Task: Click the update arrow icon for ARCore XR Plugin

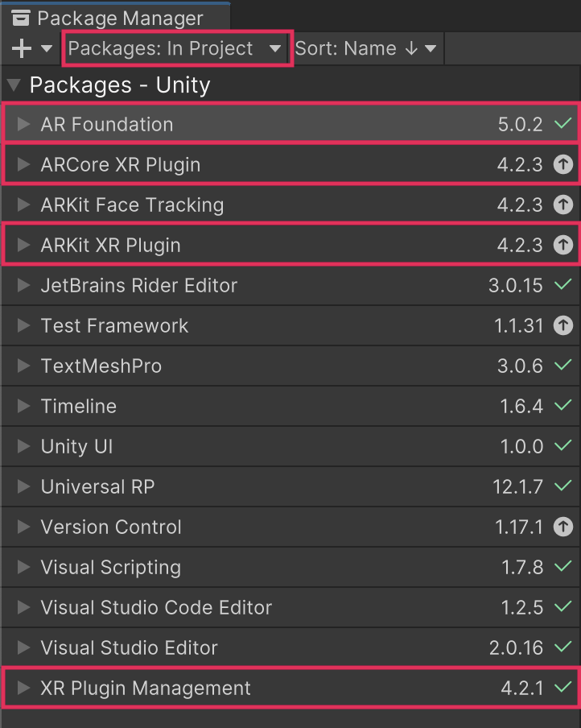Action: tap(563, 165)
